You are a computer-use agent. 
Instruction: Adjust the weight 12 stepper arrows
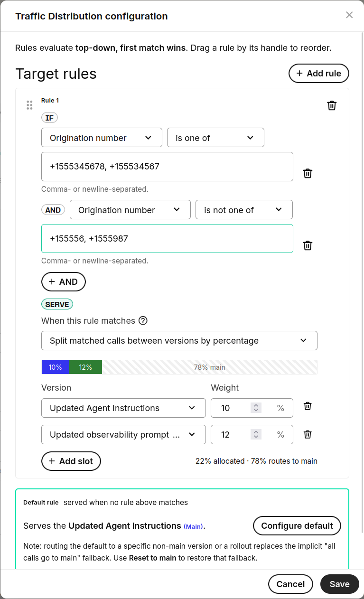(x=256, y=435)
